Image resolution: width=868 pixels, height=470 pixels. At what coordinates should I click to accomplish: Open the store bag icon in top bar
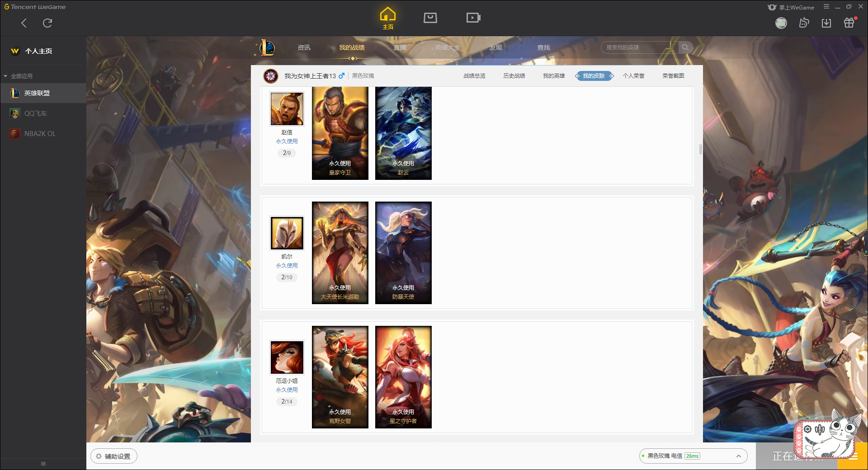click(x=430, y=18)
